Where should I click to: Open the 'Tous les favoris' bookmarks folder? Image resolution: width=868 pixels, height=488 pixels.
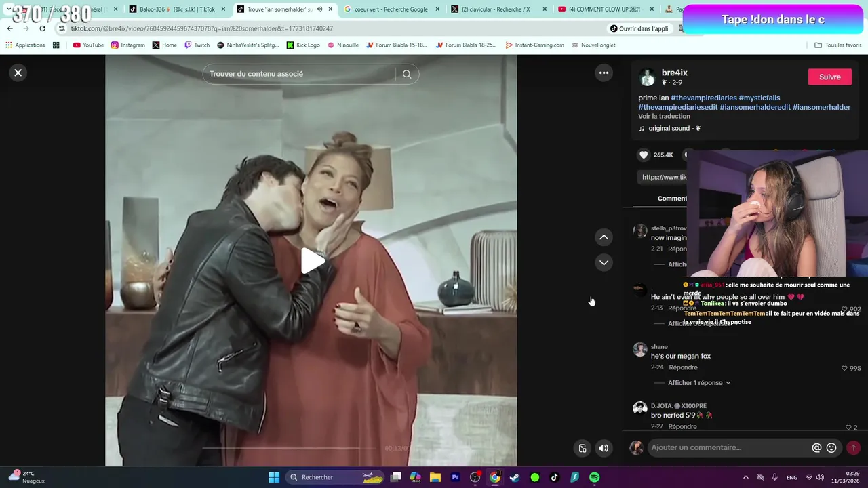(838, 45)
